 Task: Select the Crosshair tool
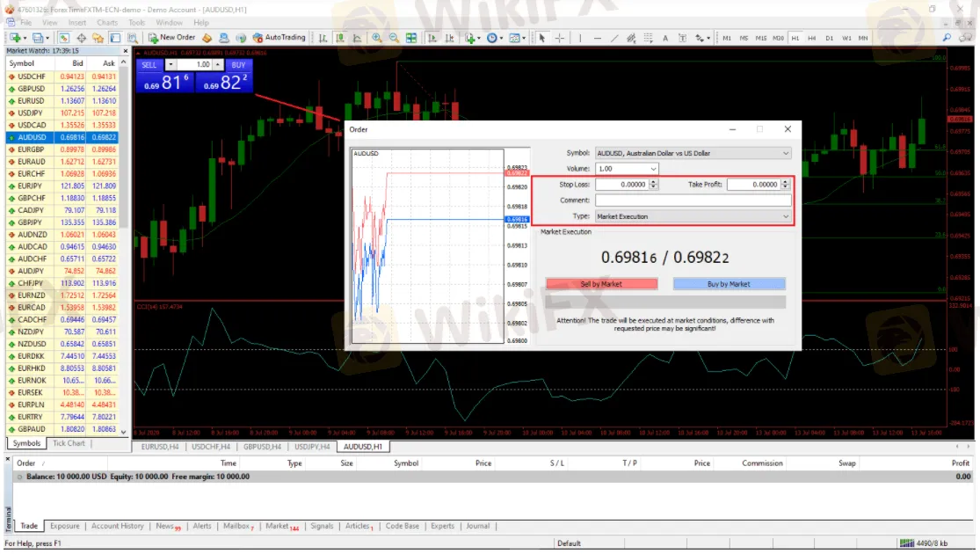click(559, 38)
